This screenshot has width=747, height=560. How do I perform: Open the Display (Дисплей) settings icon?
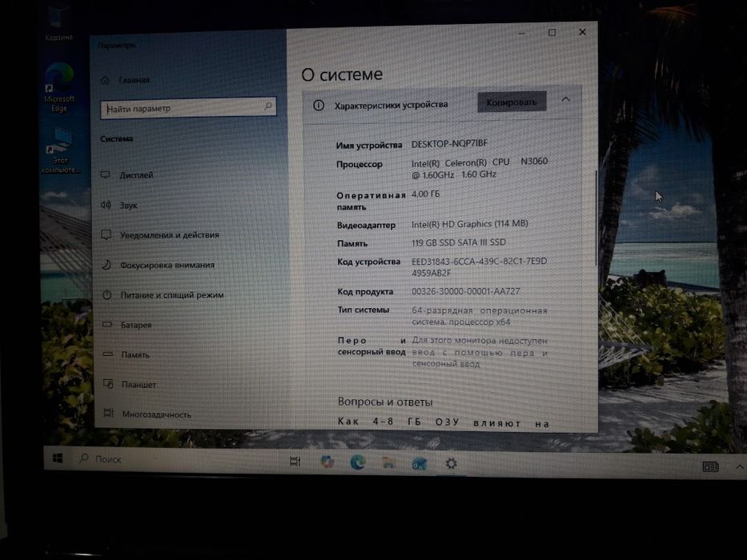pos(106,174)
